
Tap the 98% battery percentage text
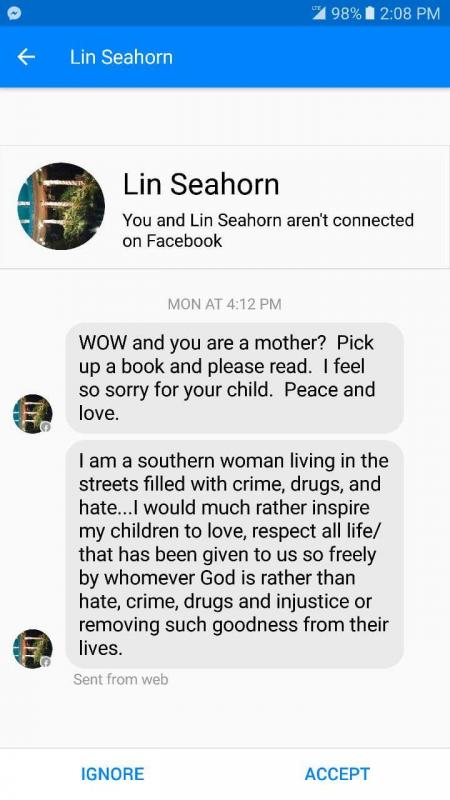[x=346, y=13]
